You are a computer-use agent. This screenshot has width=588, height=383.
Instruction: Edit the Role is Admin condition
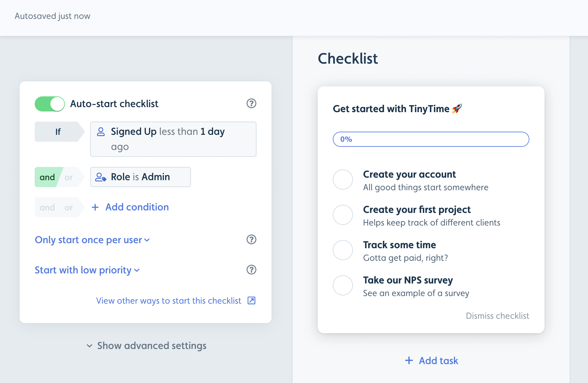click(x=141, y=177)
